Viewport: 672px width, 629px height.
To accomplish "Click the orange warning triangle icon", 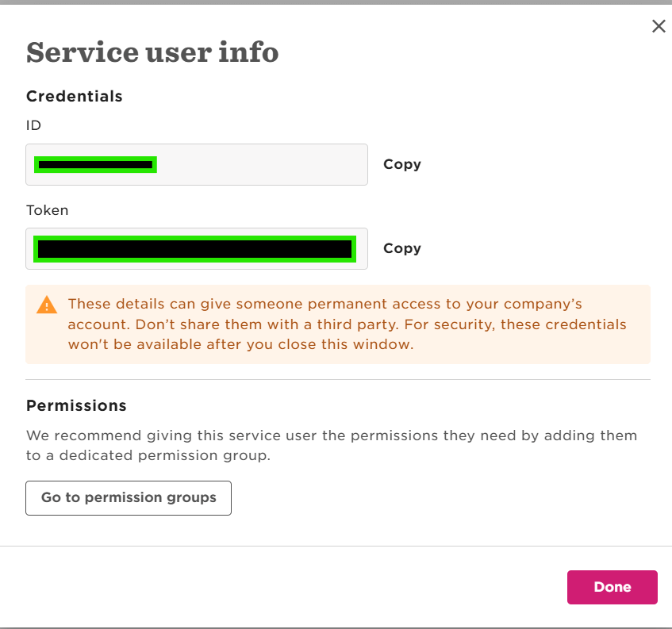I will [47, 305].
